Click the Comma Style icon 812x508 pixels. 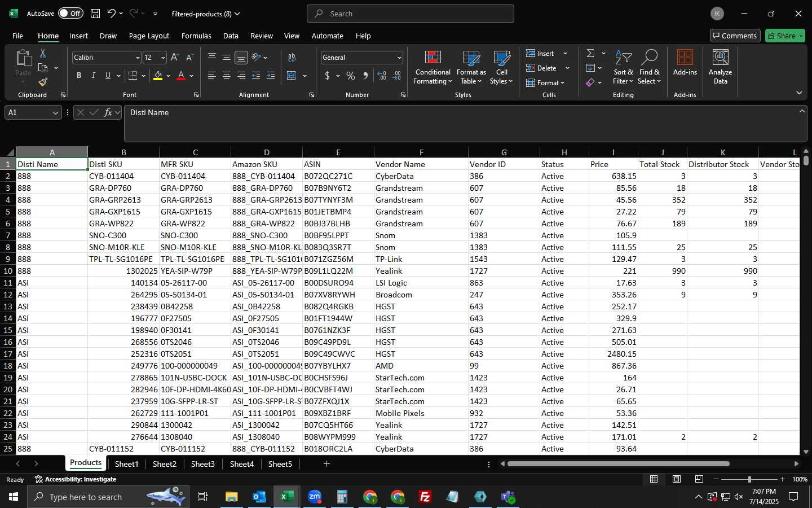coord(365,76)
